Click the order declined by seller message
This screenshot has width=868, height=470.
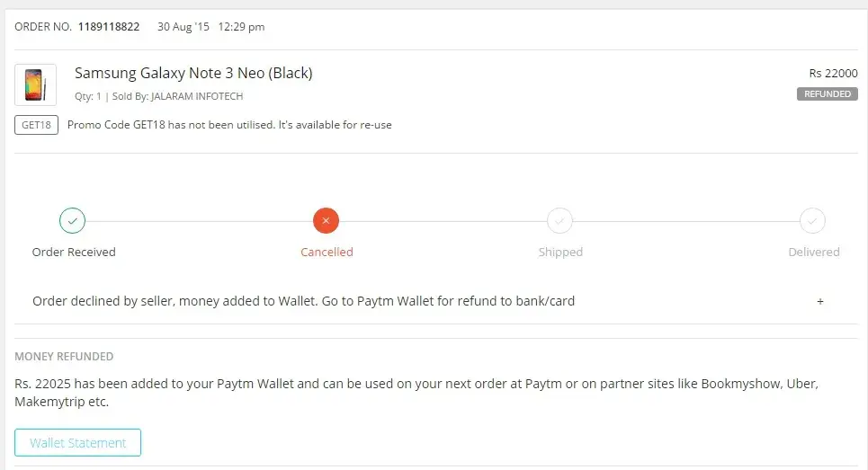[x=303, y=301]
